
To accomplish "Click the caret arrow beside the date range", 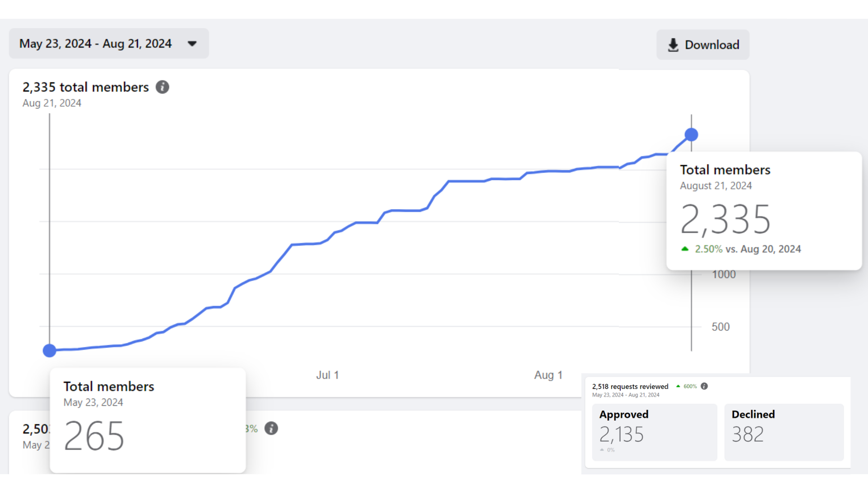I will tap(192, 44).
